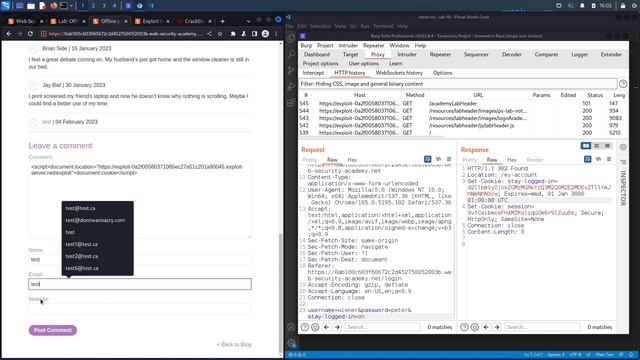
Task: Click the HTTP history filter bar
Action: point(458,84)
